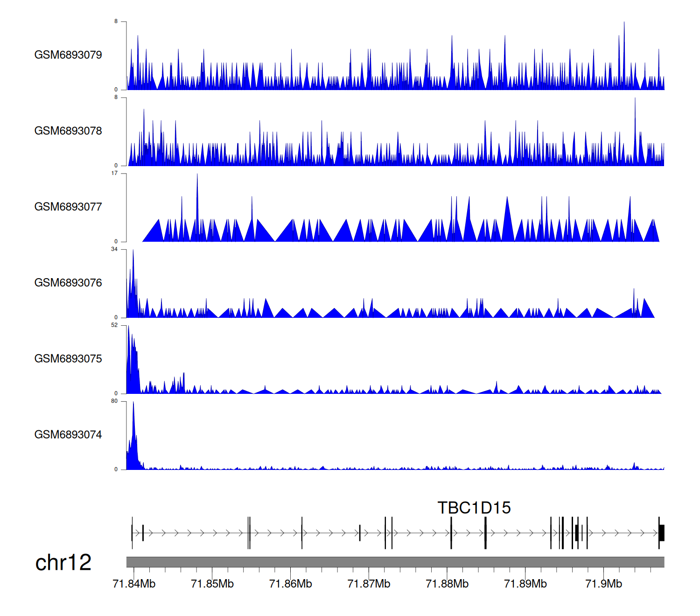Click the y-axis maximum value 17
The height and width of the screenshot is (616, 700).
pyautogui.click(x=114, y=173)
